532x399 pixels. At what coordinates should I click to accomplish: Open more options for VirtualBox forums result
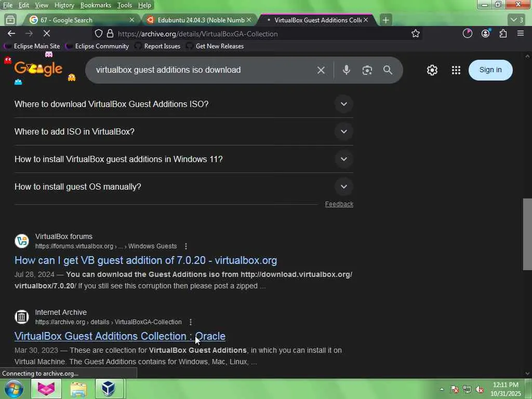point(185,246)
